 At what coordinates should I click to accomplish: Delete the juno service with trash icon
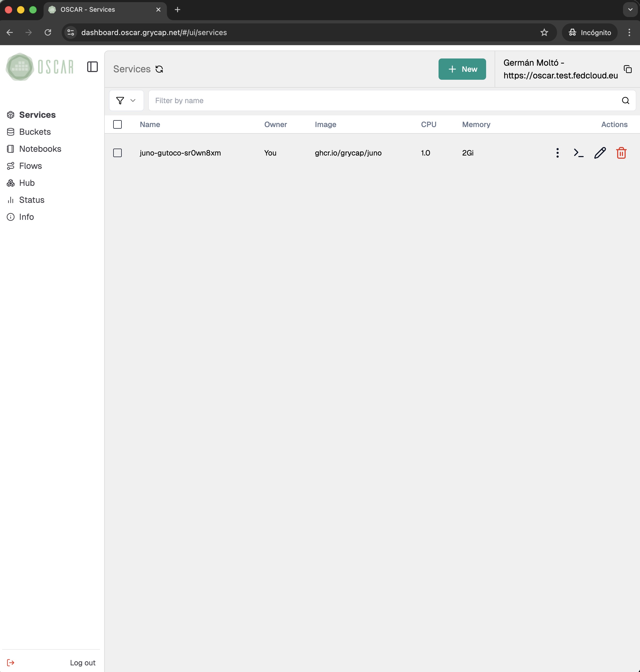pos(621,153)
